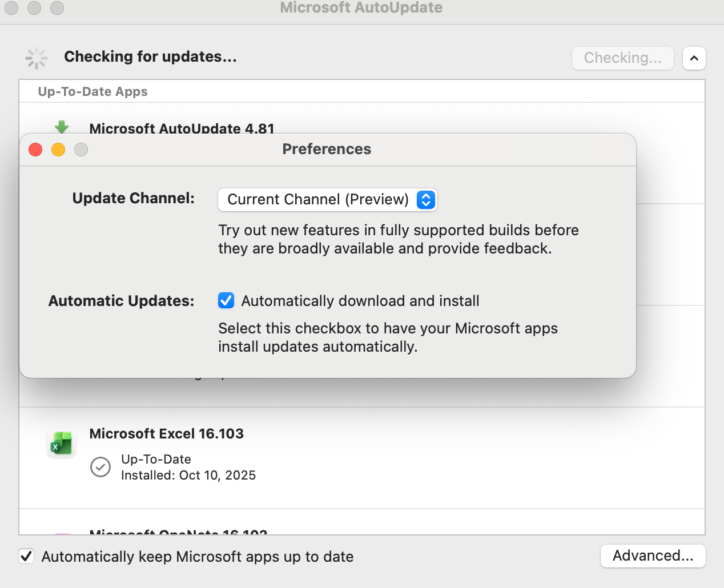724x588 pixels.
Task: Open the Update Channel dropdown
Action: tap(328, 200)
